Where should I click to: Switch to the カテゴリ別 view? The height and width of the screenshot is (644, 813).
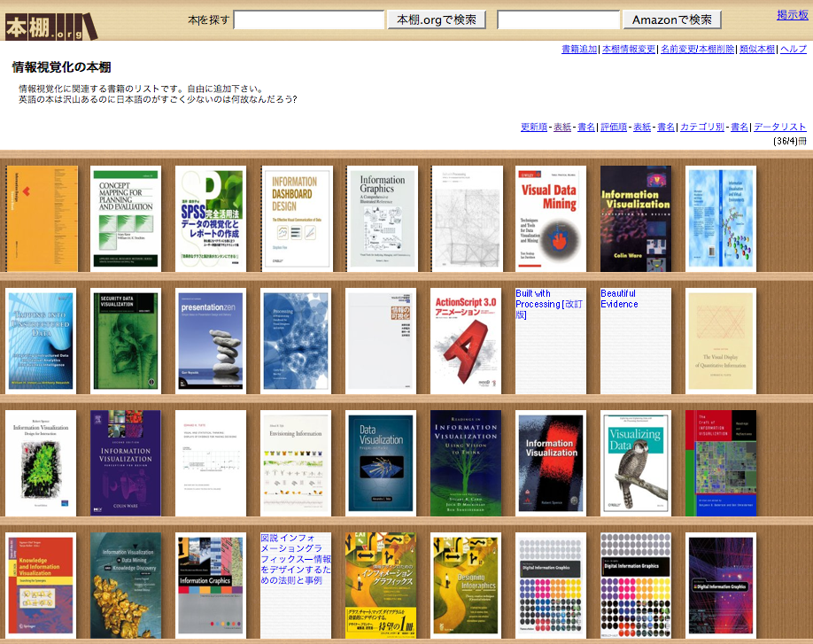pos(702,127)
